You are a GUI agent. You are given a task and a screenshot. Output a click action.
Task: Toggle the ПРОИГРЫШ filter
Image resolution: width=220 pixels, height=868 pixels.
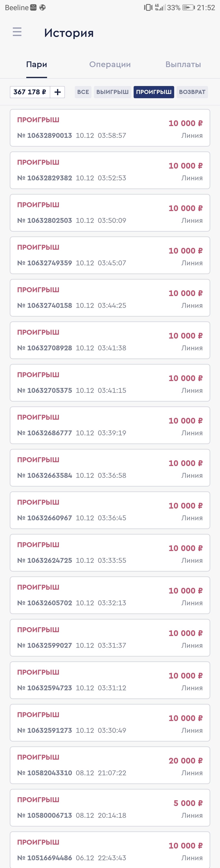(154, 92)
